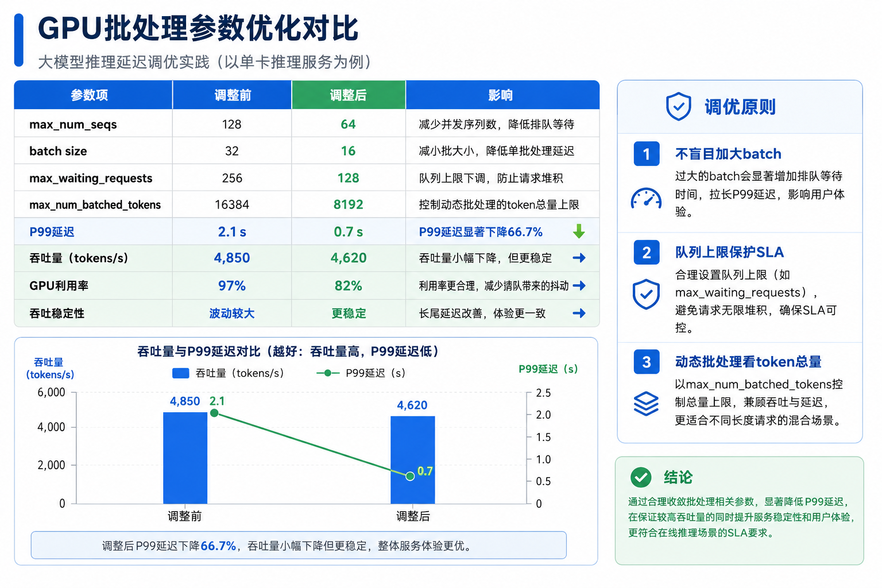Click the green 调整后 column header

(x=349, y=95)
